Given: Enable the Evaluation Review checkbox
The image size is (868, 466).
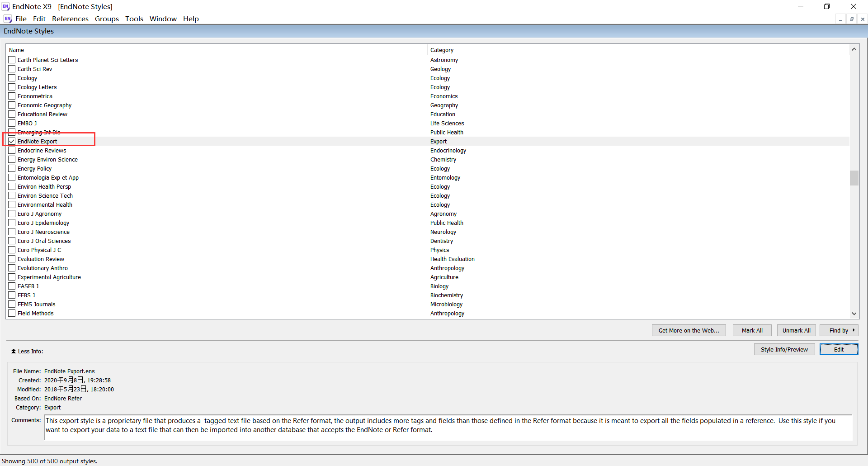Looking at the screenshot, I should tap(12, 259).
